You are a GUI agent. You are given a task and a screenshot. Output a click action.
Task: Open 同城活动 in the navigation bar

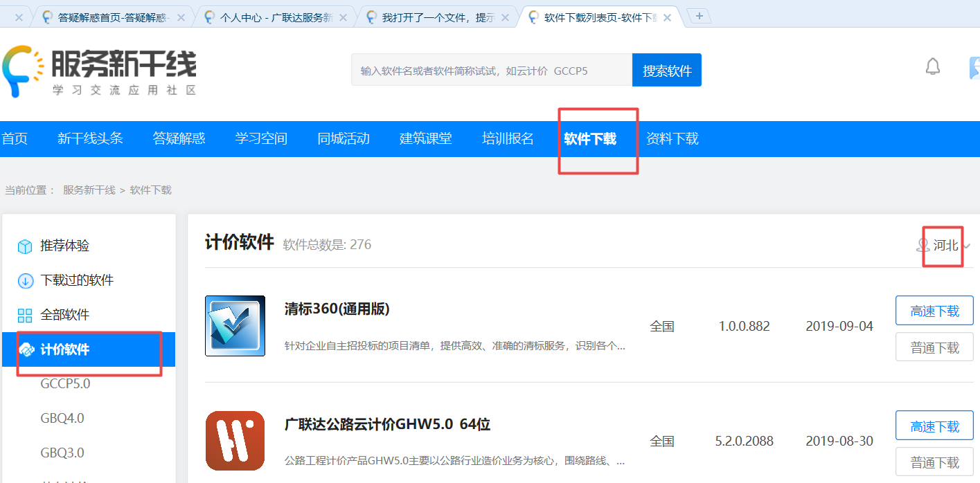coord(344,138)
